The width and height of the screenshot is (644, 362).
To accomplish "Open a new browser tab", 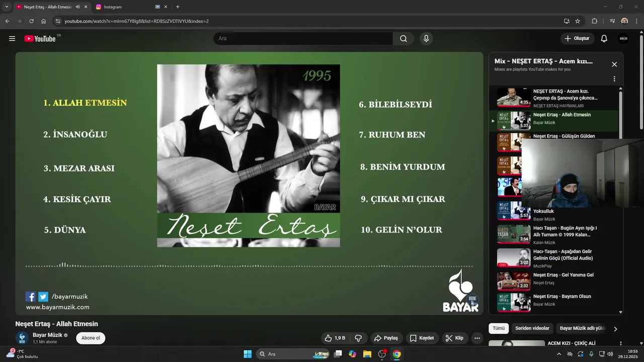I will pos(178,7).
